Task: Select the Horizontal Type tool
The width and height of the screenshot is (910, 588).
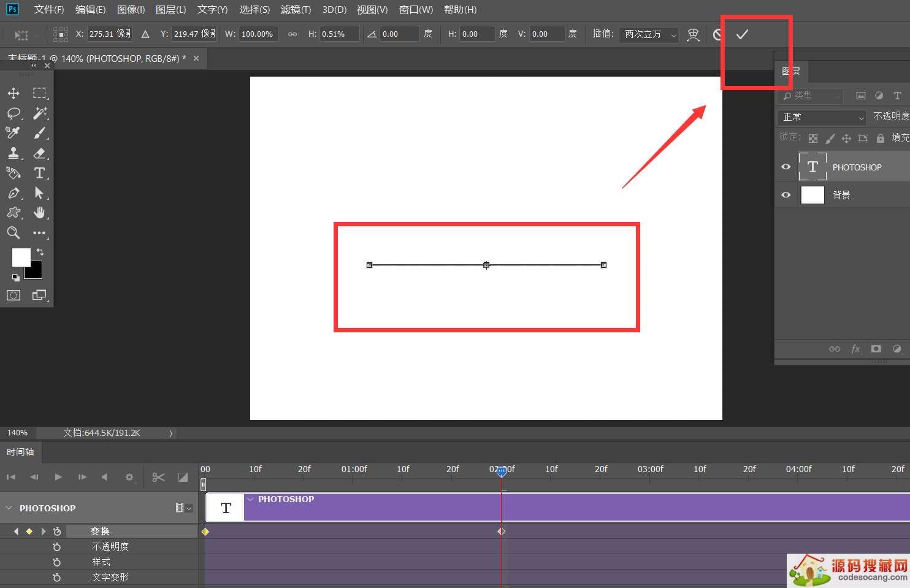Action: point(40,173)
